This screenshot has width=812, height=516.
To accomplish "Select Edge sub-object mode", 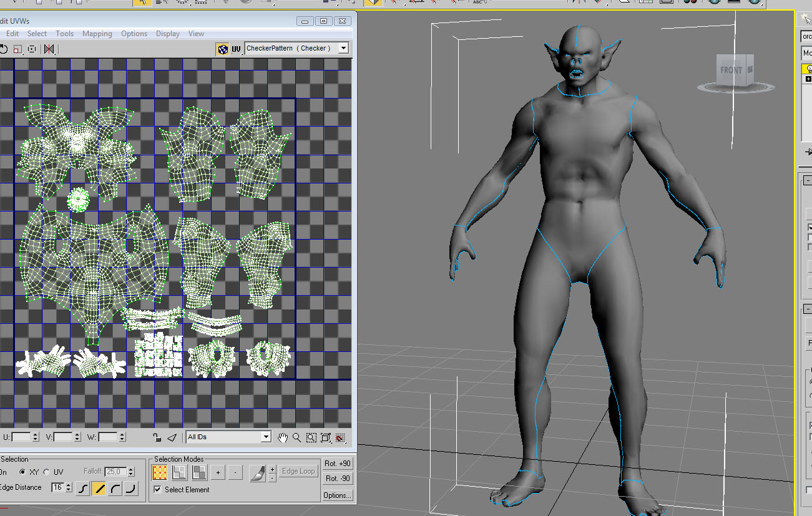I will (x=179, y=472).
